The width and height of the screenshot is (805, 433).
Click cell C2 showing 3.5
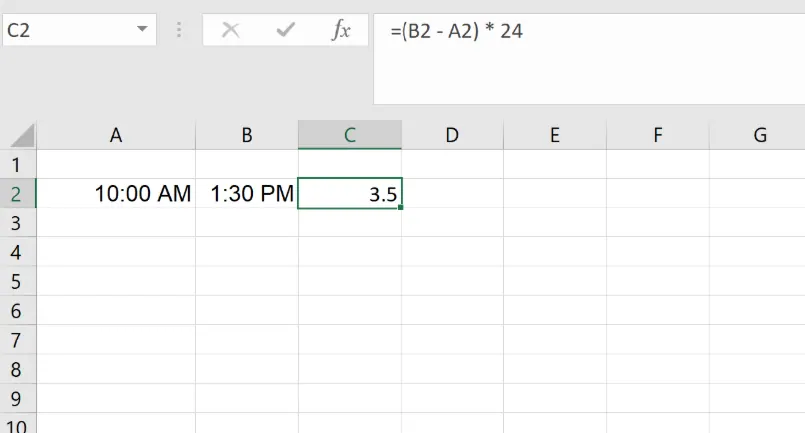point(350,194)
